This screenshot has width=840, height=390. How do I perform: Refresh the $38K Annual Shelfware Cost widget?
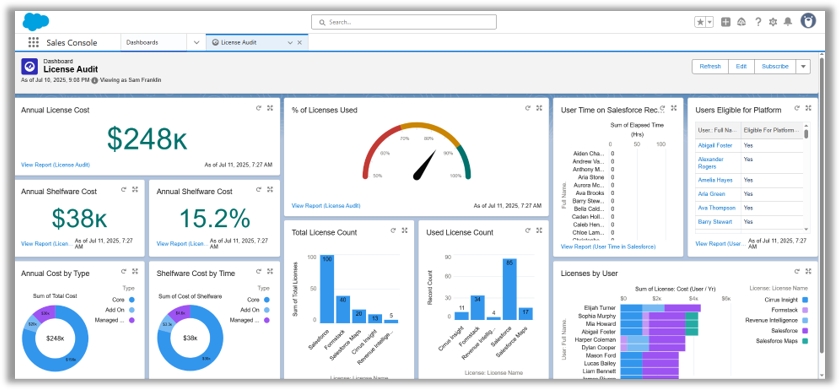pos(124,189)
